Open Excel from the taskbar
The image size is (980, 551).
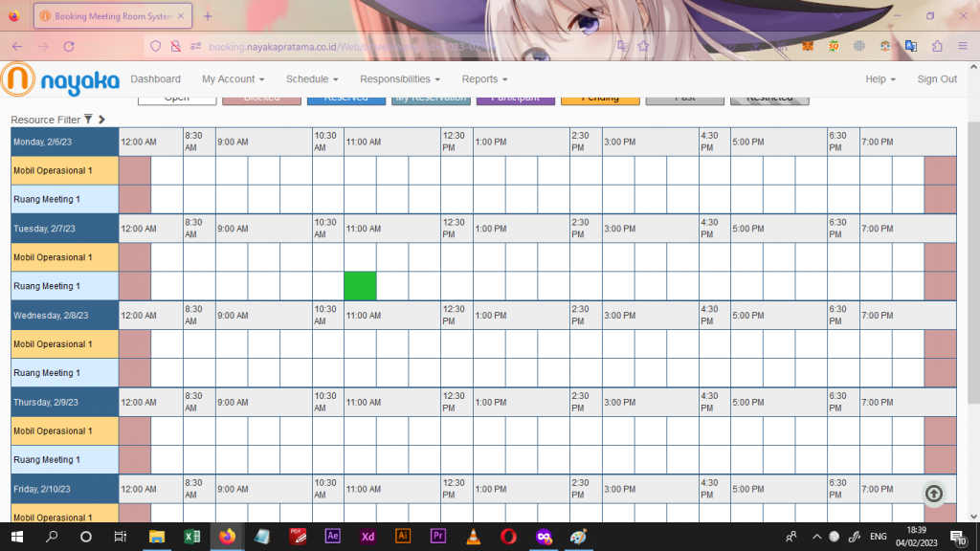point(191,537)
